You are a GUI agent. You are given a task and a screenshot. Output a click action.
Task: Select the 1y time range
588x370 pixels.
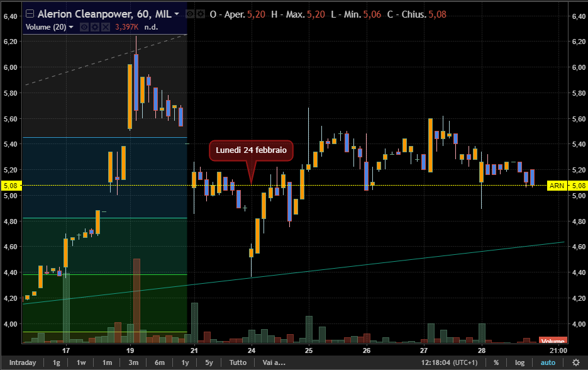point(186,362)
